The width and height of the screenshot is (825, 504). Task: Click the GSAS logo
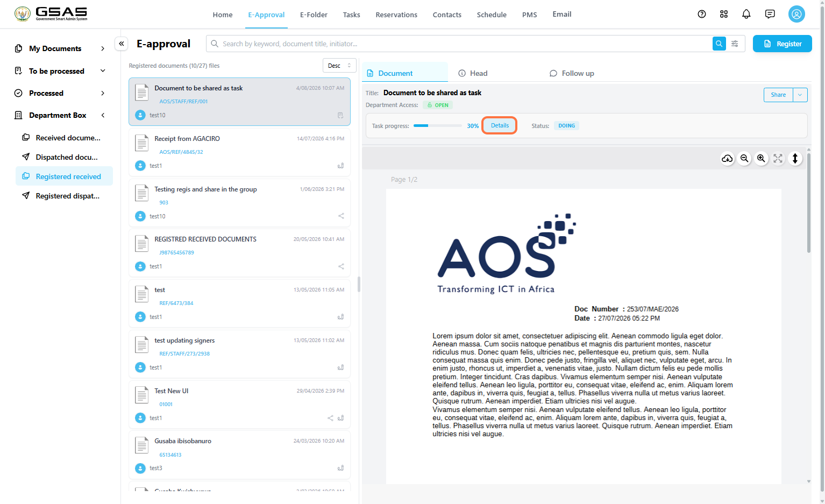click(51, 14)
